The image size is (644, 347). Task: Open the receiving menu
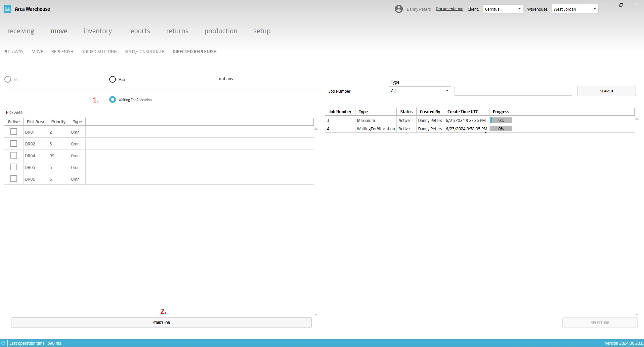(21, 31)
